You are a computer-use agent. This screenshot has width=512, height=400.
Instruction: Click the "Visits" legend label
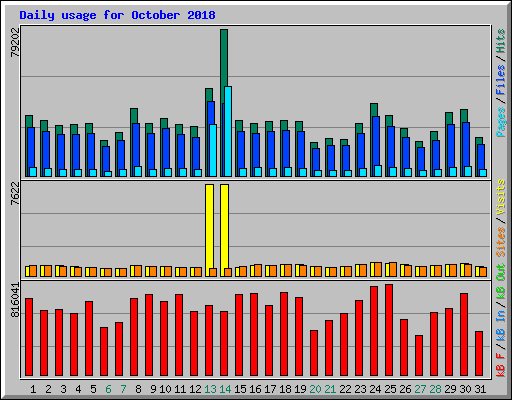click(x=501, y=198)
